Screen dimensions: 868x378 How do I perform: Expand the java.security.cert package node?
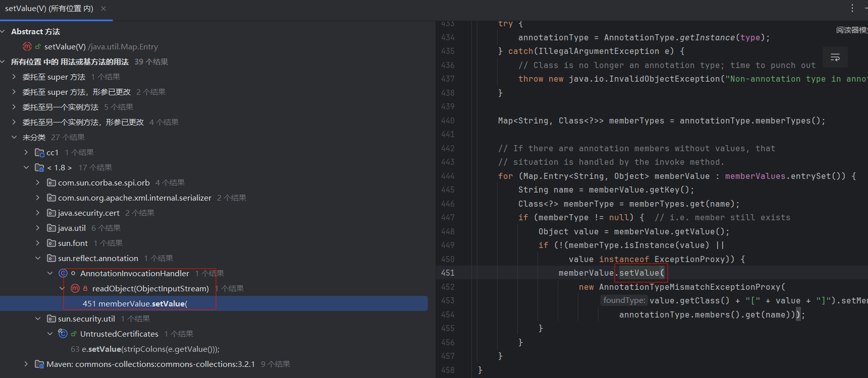[38, 213]
